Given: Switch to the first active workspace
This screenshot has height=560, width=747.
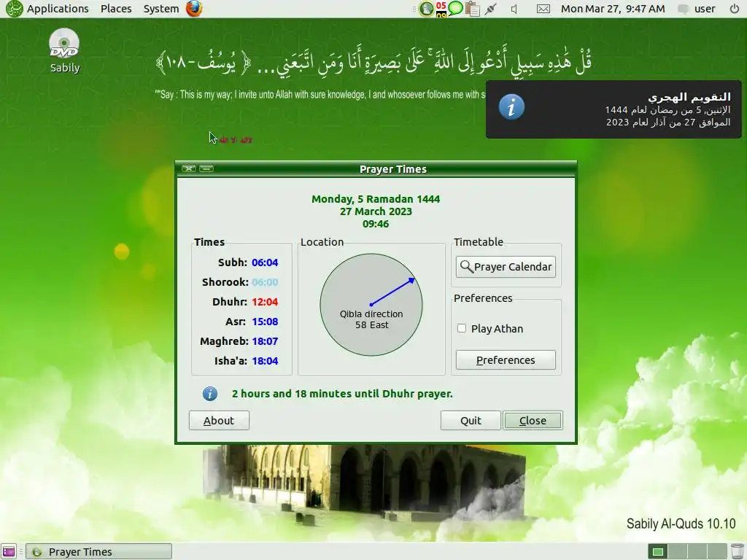Looking at the screenshot, I should click(657, 551).
